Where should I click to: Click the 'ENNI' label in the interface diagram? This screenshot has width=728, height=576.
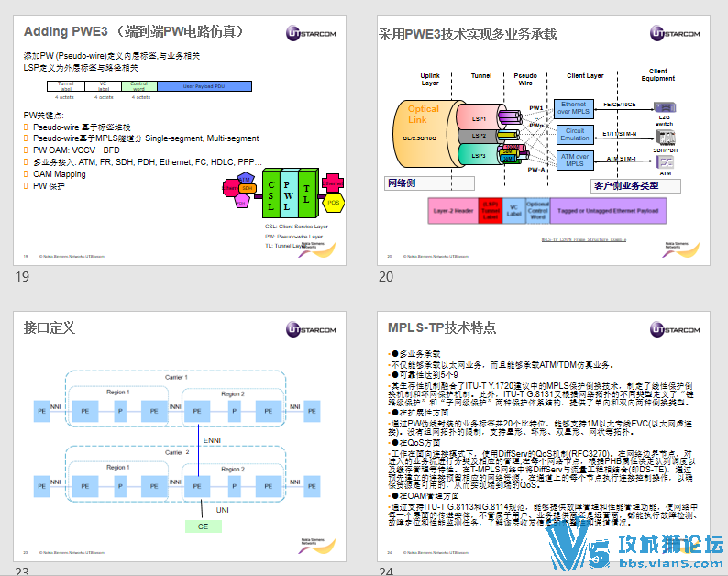pyautogui.click(x=212, y=440)
